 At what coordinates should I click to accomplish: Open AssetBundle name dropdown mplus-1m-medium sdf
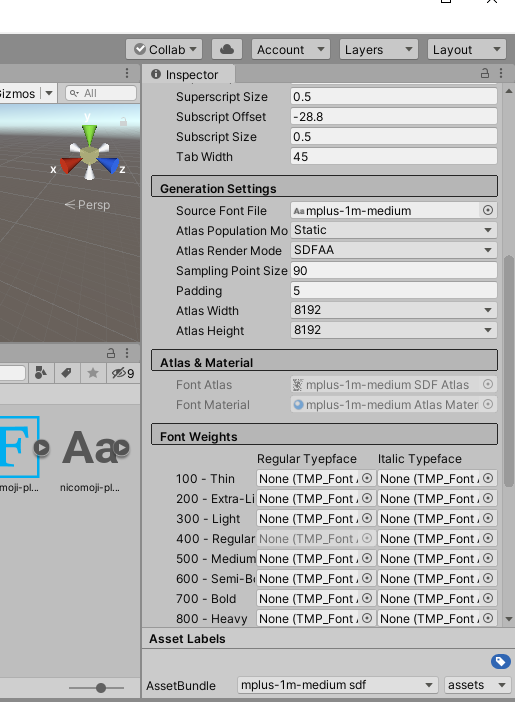click(x=337, y=685)
